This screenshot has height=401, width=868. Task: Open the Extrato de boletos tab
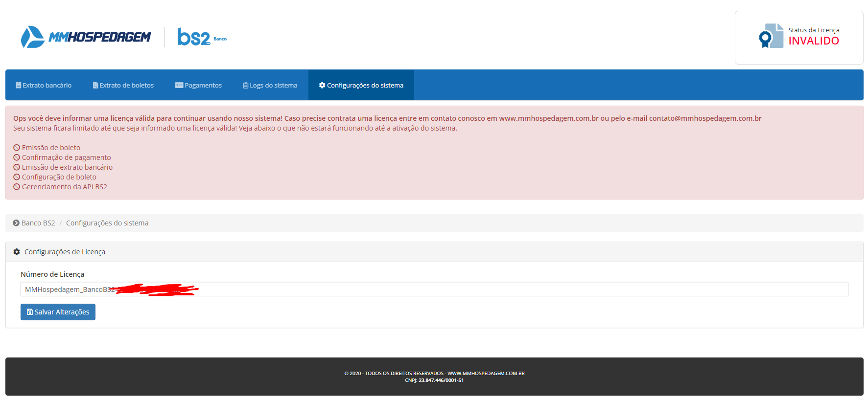123,85
